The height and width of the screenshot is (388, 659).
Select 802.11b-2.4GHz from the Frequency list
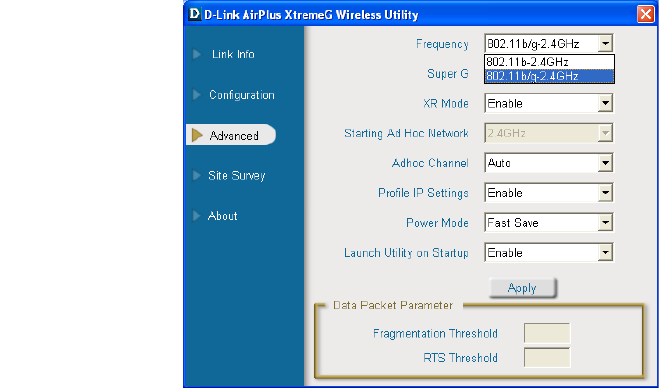tap(549, 62)
